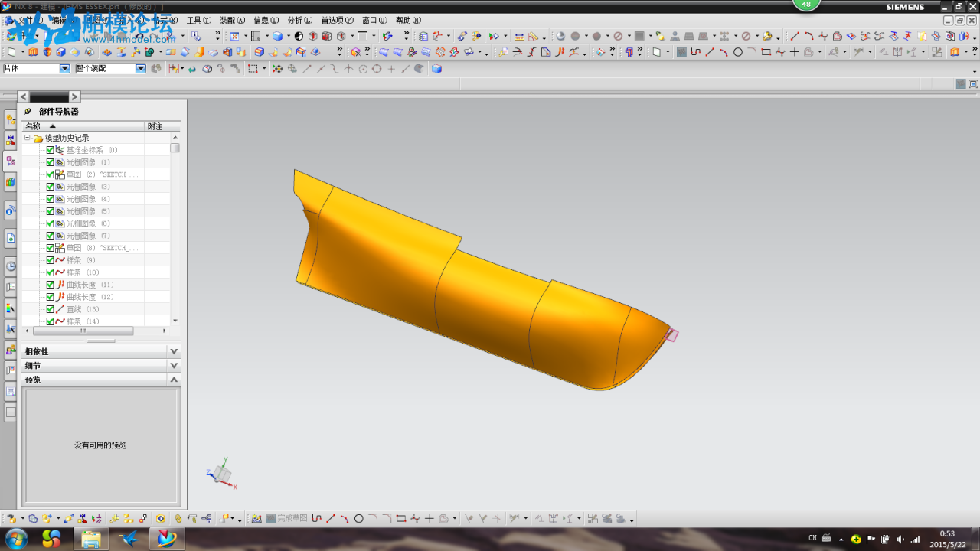The height and width of the screenshot is (551, 980).
Task: Open the 整个装配 selection scope dropdown
Action: click(141, 68)
